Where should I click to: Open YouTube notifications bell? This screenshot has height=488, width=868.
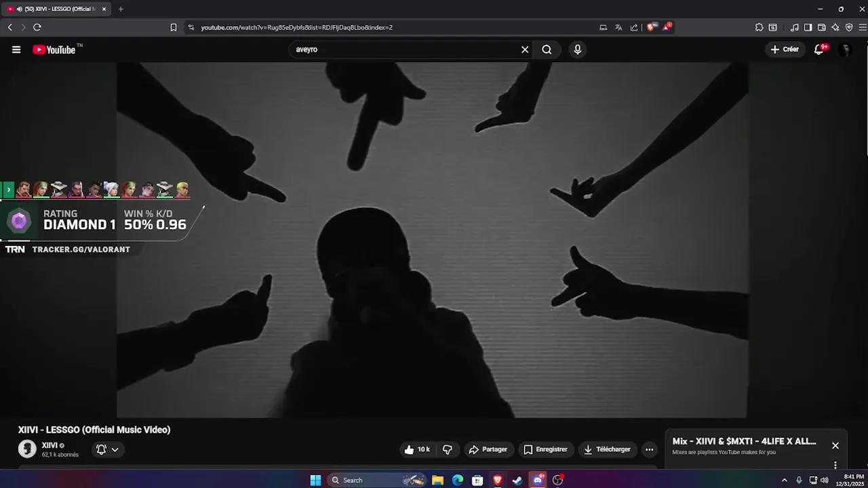point(819,49)
